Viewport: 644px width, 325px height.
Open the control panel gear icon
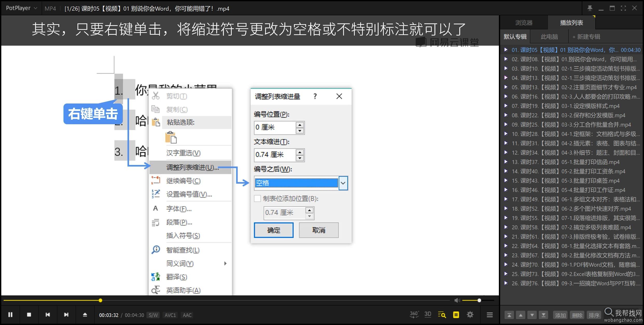click(x=470, y=315)
